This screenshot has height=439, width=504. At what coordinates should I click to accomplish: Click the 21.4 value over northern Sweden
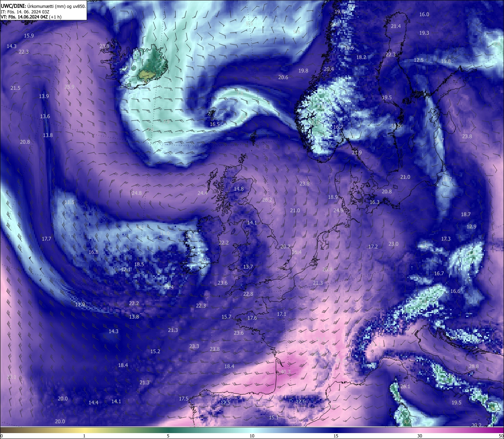click(396, 26)
